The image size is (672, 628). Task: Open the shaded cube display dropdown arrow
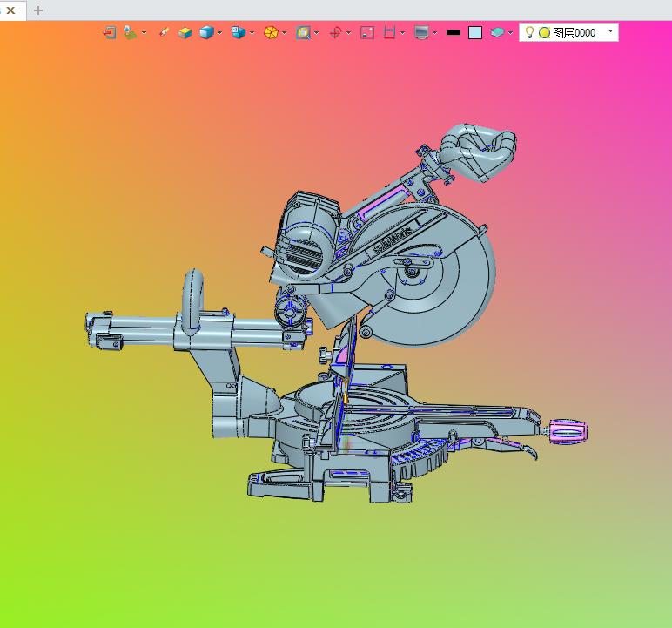(x=220, y=32)
